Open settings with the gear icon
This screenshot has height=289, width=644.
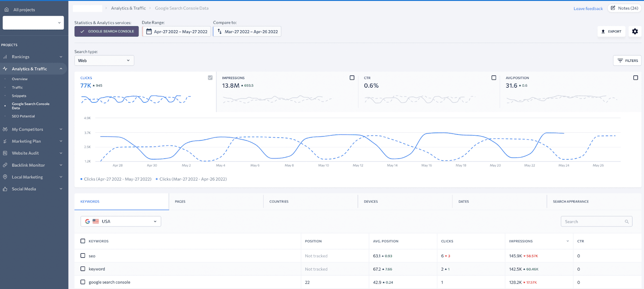tap(635, 31)
